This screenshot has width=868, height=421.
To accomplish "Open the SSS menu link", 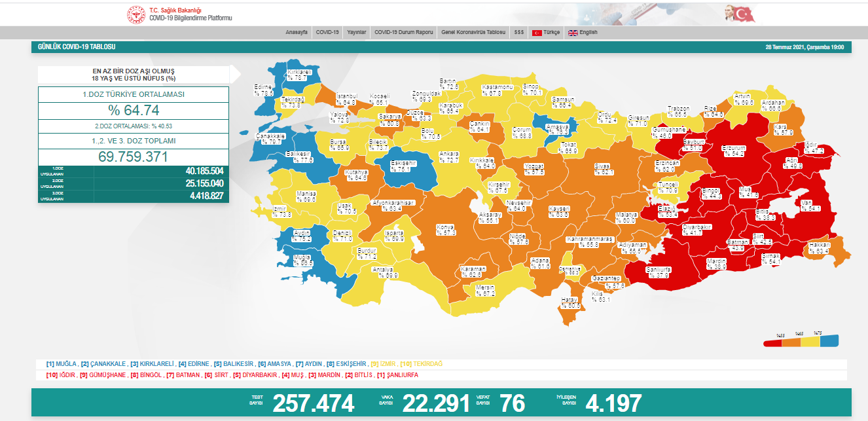I will [x=518, y=32].
